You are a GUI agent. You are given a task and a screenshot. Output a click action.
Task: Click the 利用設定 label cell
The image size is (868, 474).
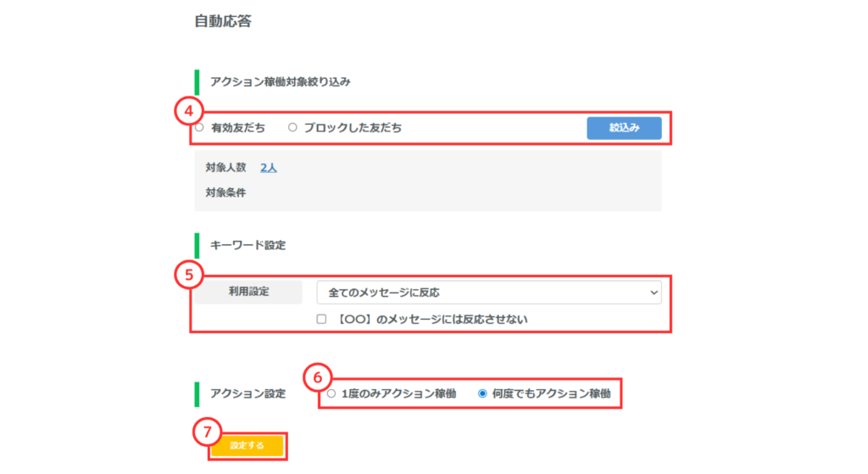click(x=248, y=293)
